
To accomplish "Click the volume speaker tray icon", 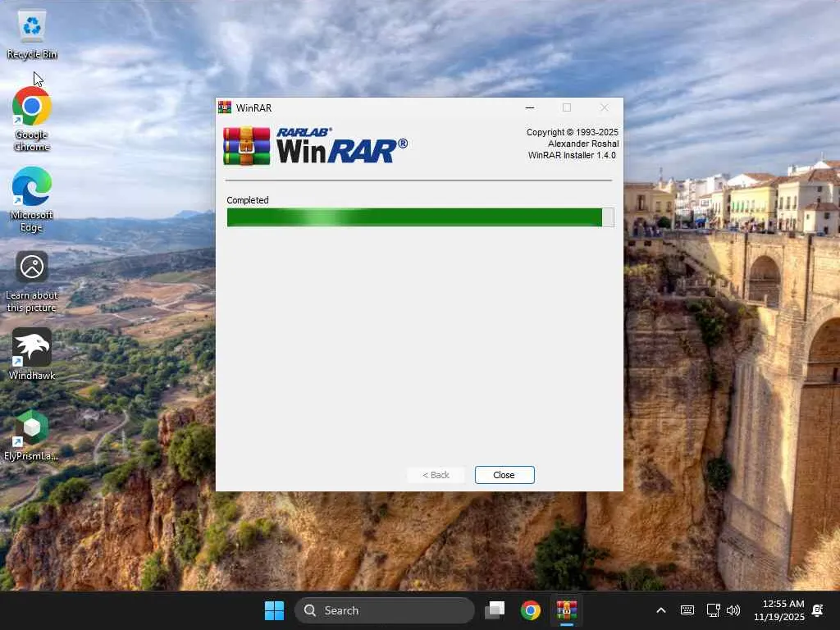I will (733, 610).
